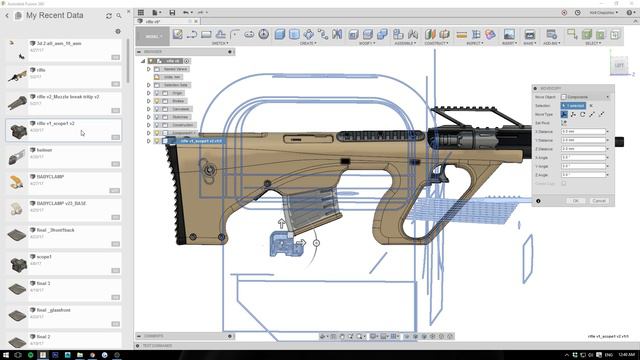Open the data panel grid icon
Image resolution: width=640 pixels, height=360 pixels.
[x=141, y=13]
